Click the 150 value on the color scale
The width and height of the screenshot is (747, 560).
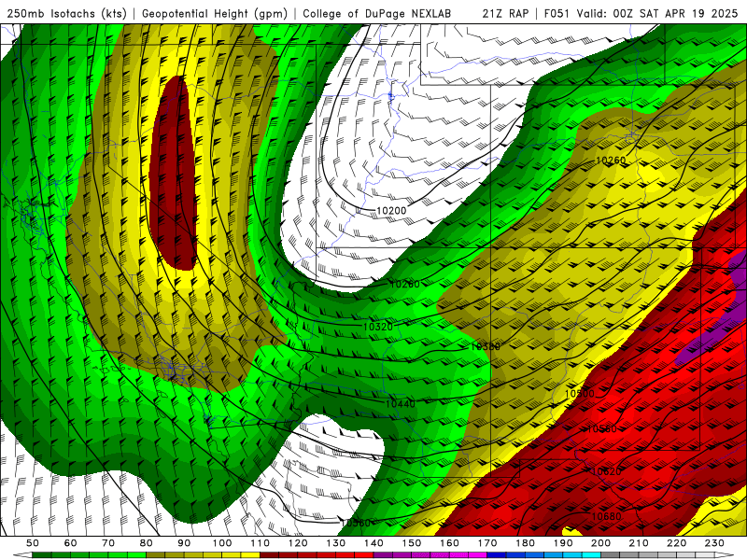(x=412, y=543)
